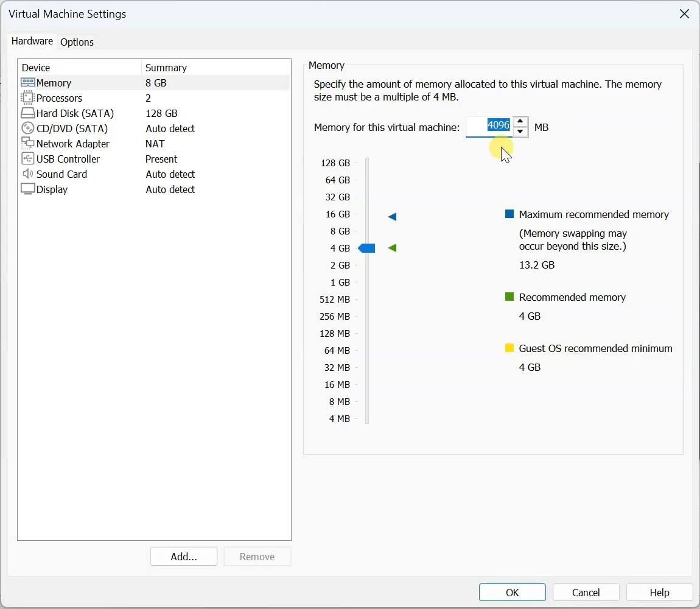Click the CD/DVD (SATA) disc icon
This screenshot has height=609, width=700.
27,128
